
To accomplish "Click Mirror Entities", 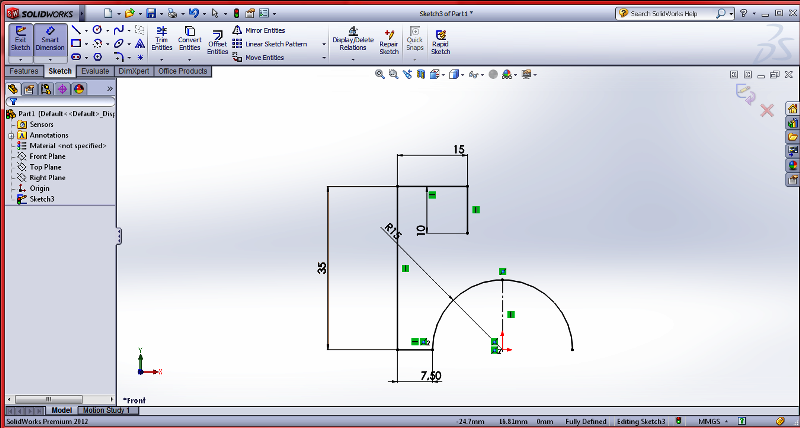I will [259, 31].
